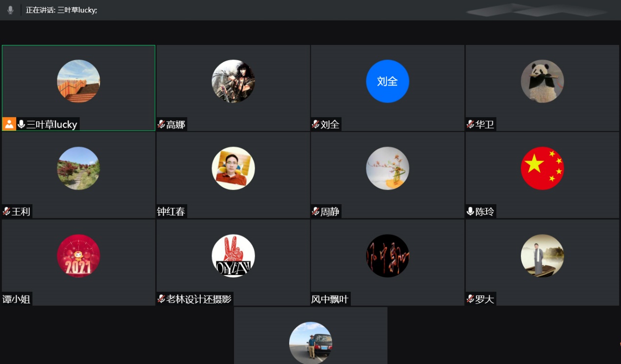Click the muted mic icon next to 华卫

[471, 124]
